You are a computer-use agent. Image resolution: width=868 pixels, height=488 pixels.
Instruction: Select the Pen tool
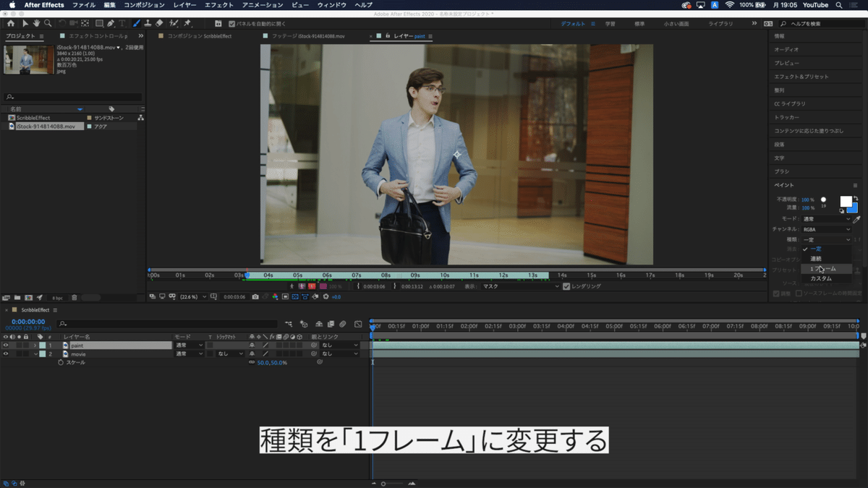click(111, 23)
